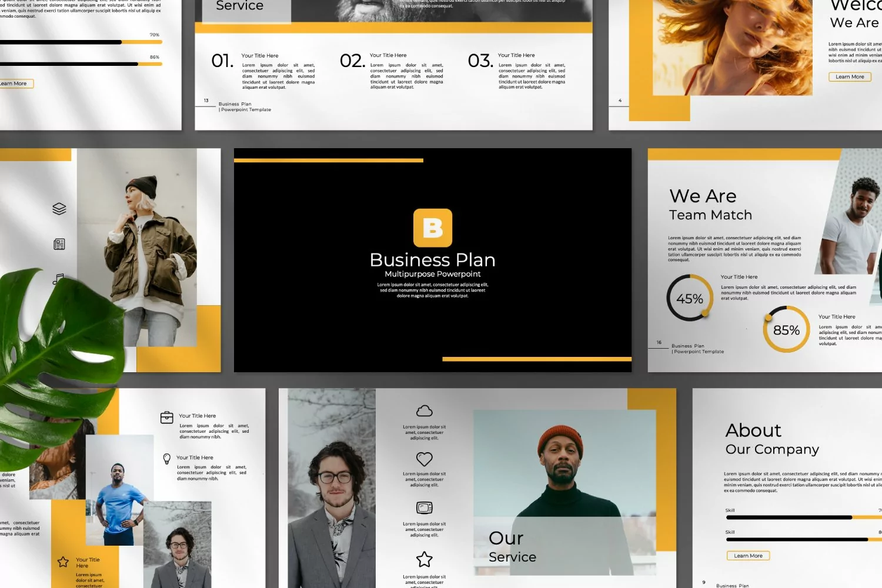Click the 70% progress bar
The height and width of the screenshot is (588, 882).
(x=80, y=42)
